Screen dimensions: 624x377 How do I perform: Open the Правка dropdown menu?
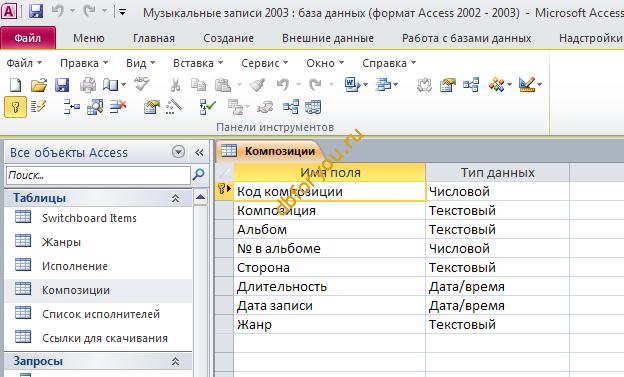84,63
